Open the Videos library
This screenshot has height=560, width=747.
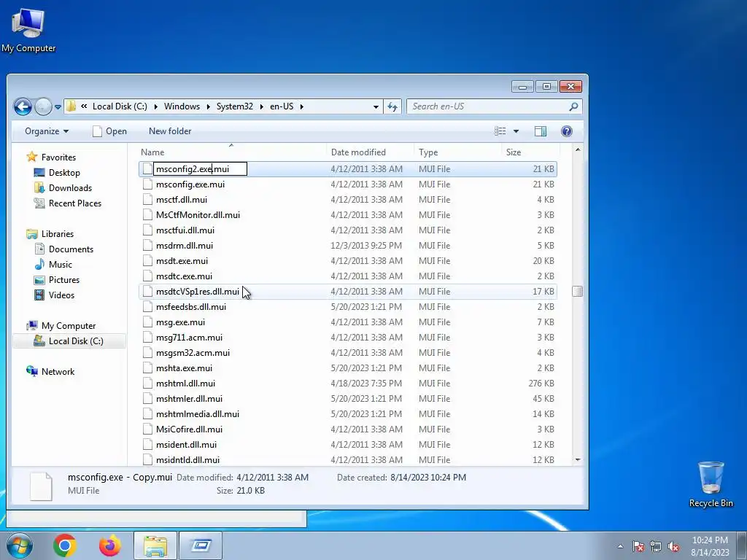pyautogui.click(x=61, y=295)
